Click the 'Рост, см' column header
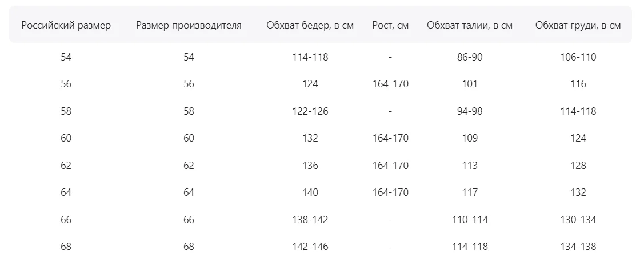The height and width of the screenshot is (274, 644). pos(390,26)
